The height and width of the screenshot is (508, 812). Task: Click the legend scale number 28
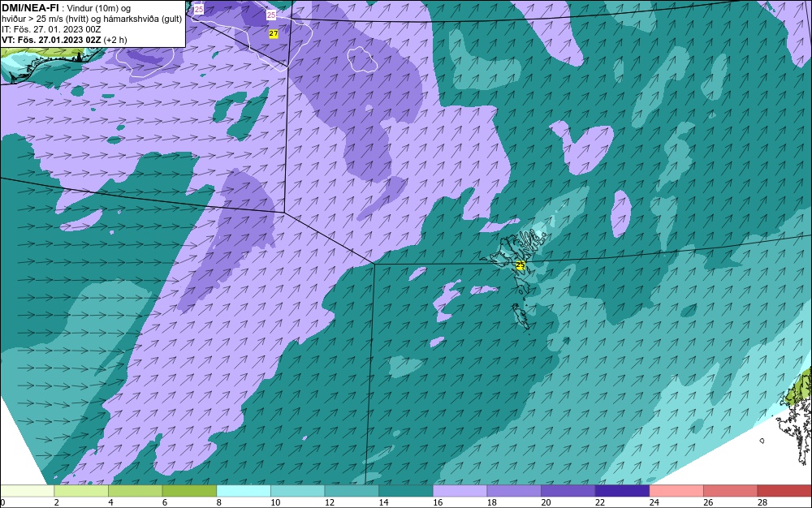[762, 502]
